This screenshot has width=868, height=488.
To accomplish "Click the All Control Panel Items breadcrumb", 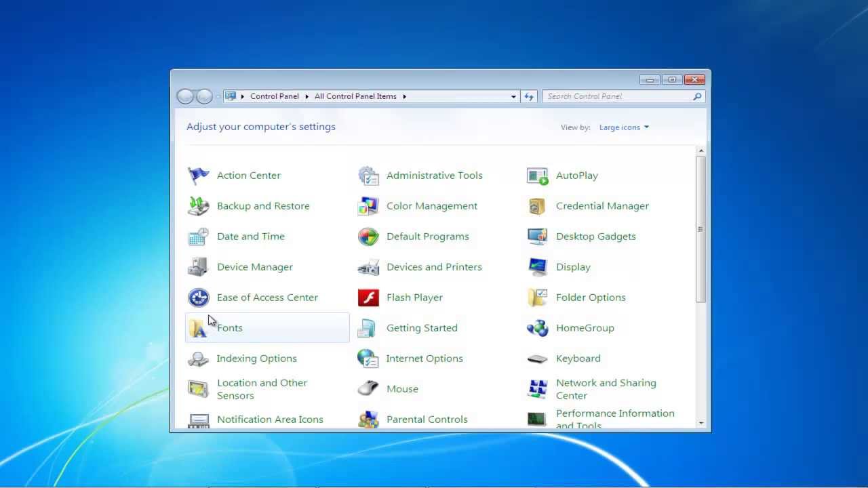I will tap(355, 96).
